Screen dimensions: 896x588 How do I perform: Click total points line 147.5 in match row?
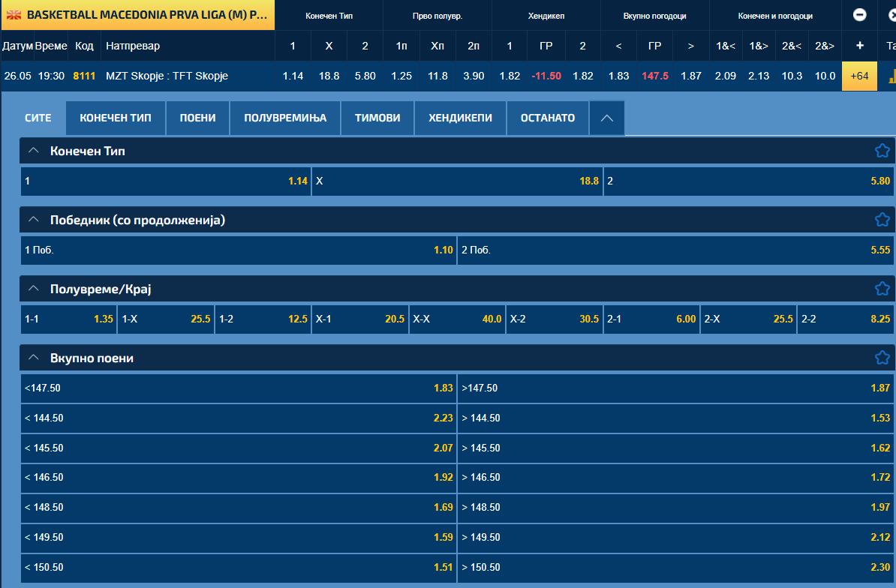655,76
